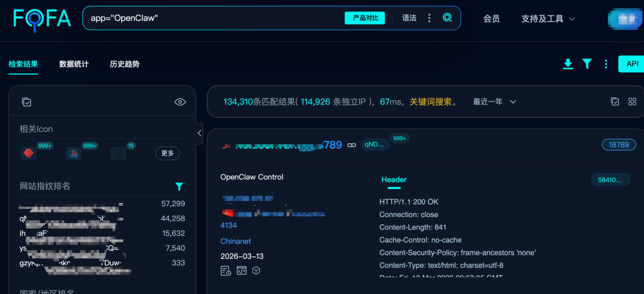
Task: Click the HTTP/1.1 200 OK header line
Action: (408, 202)
